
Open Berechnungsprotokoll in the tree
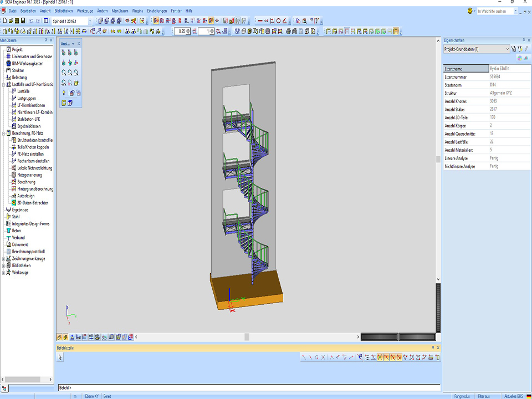tap(28, 252)
